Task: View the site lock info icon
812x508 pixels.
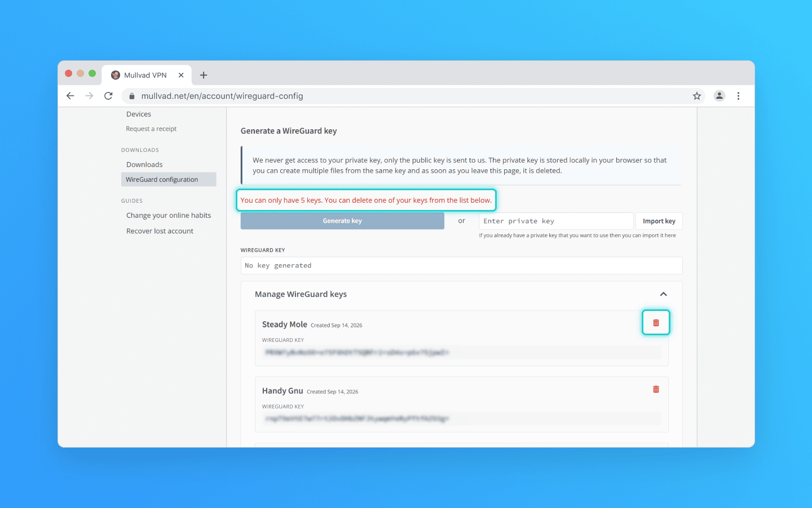Action: (x=131, y=96)
